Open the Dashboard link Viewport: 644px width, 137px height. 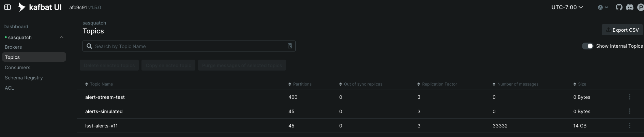[16, 27]
